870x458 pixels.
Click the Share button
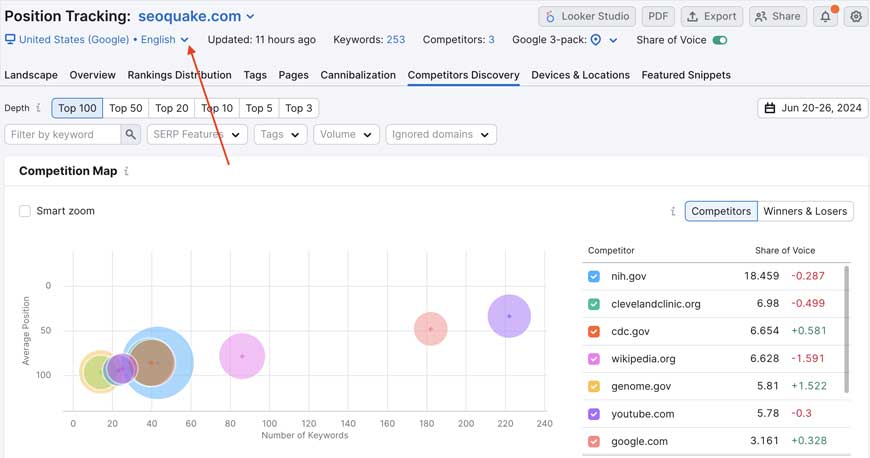point(778,17)
